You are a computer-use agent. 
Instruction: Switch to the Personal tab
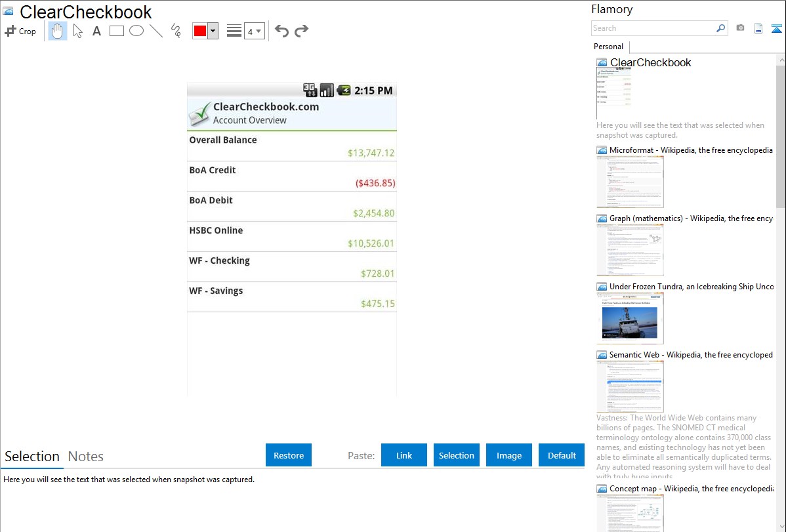pyautogui.click(x=609, y=47)
